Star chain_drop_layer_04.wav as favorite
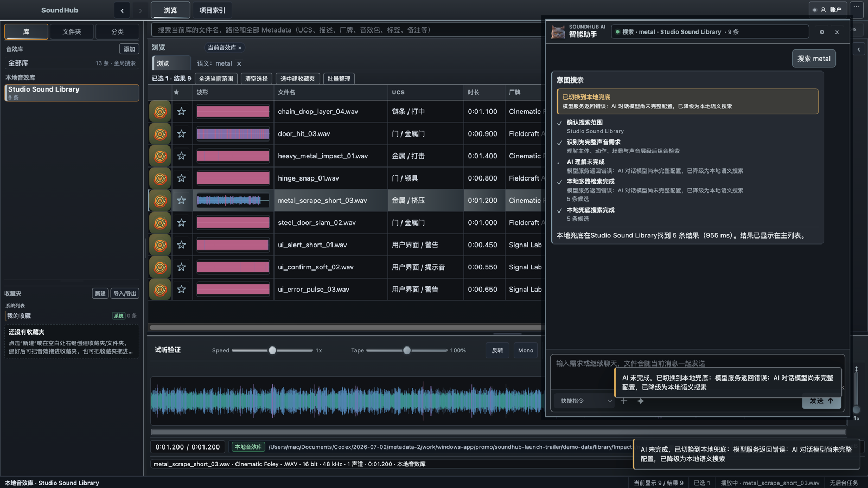Image resolution: width=868 pixels, height=488 pixels. coord(182,112)
